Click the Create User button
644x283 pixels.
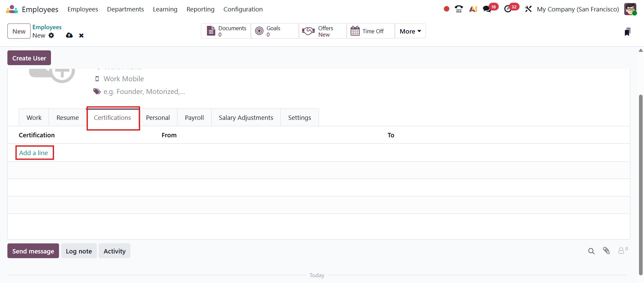click(x=29, y=58)
